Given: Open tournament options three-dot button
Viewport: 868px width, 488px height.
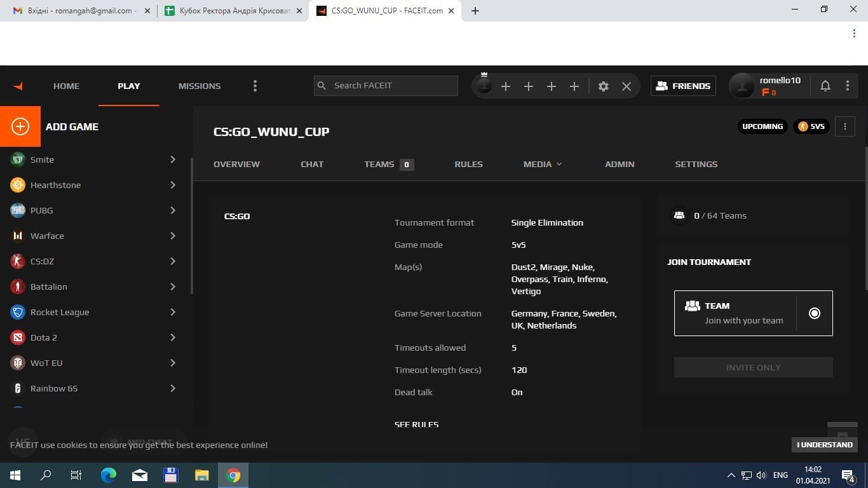Looking at the screenshot, I should [x=845, y=126].
